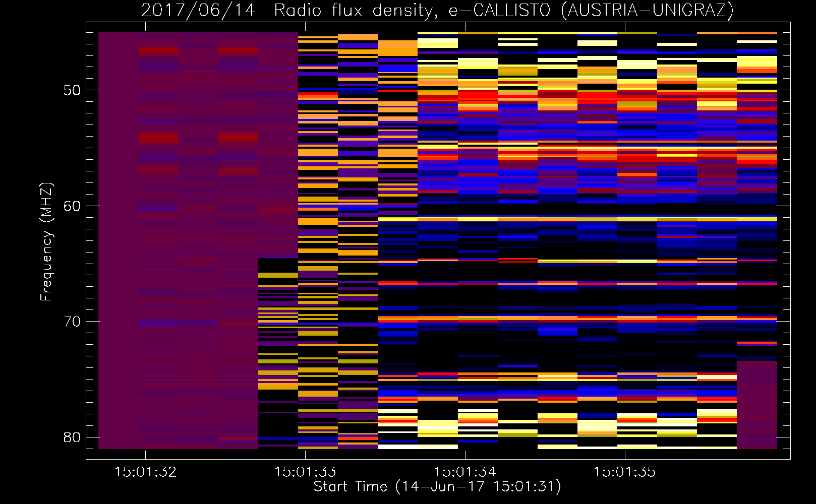The width and height of the screenshot is (816, 504).
Task: Click the 60 MHz frequency tick label
Action: (72, 206)
